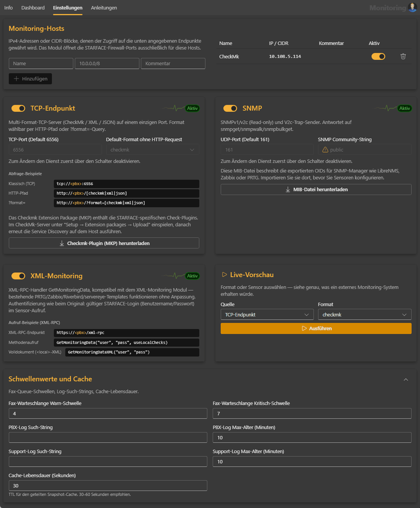This screenshot has width=420, height=508.
Task: Click the Aktiv badge in SNMP card
Action: click(x=405, y=108)
